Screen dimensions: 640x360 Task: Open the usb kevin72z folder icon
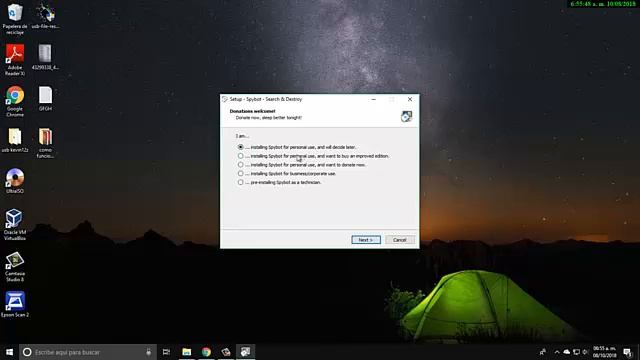click(15, 140)
